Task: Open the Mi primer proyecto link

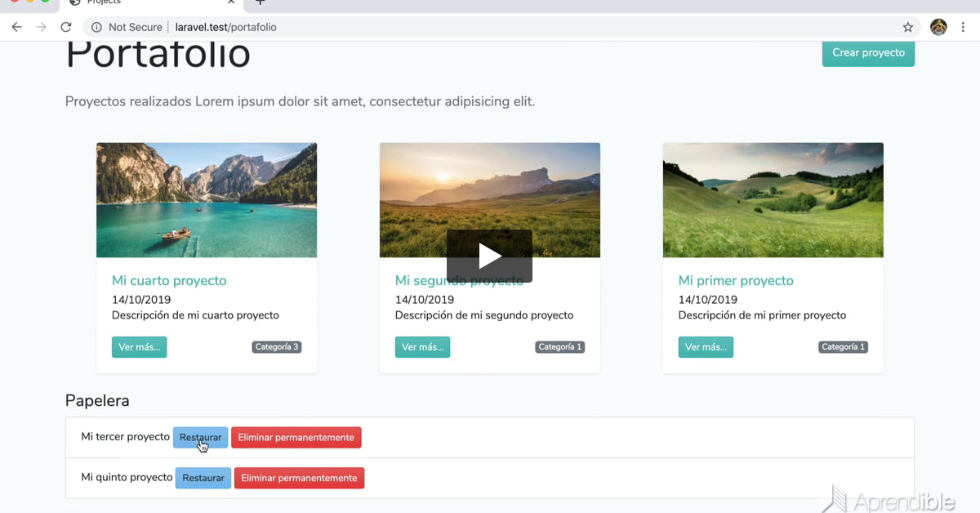Action: 736,280
